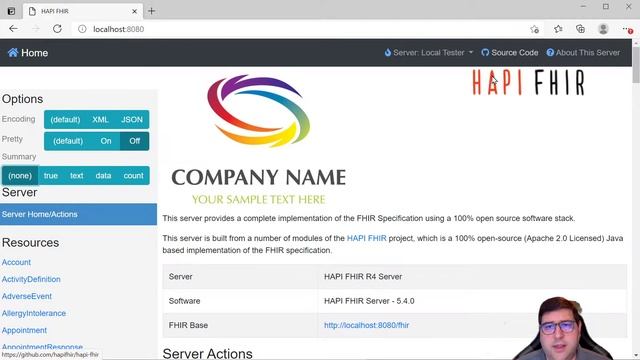Viewport: 640px width, 360px height.
Task: Open a new browser tab
Action: tap(151, 11)
